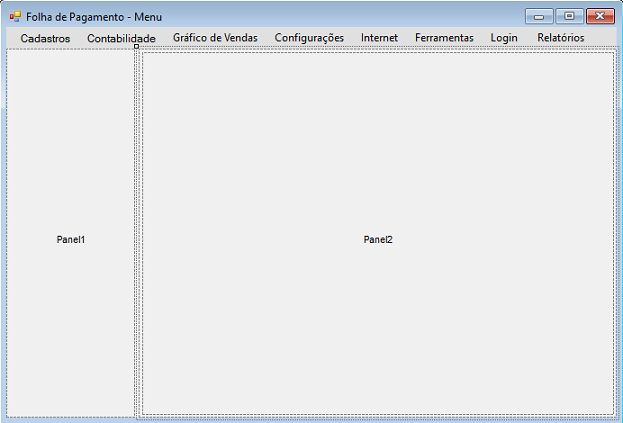The width and height of the screenshot is (623, 423).
Task: Open the Ferramentas menu
Action: pos(444,38)
